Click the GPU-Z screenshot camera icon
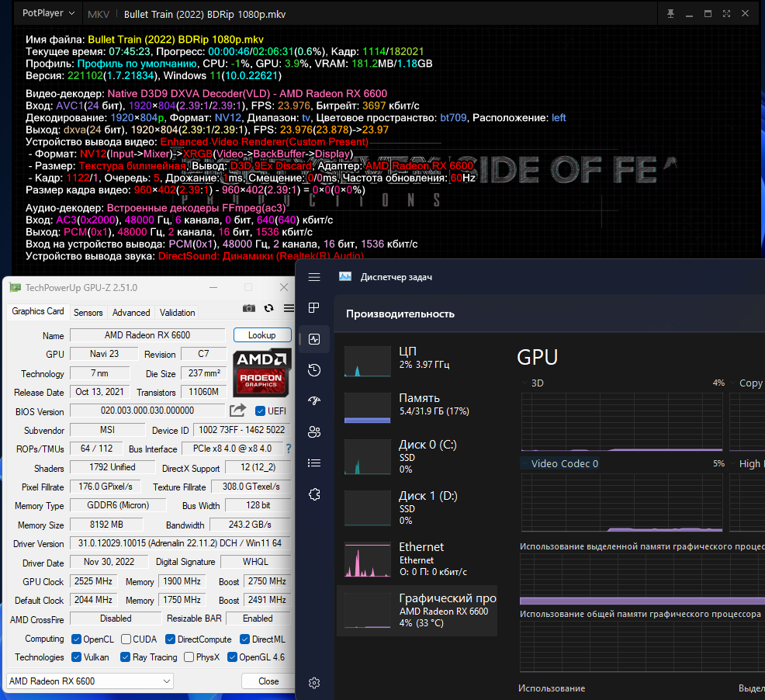Viewport: 765px width, 700px height. pyautogui.click(x=249, y=308)
